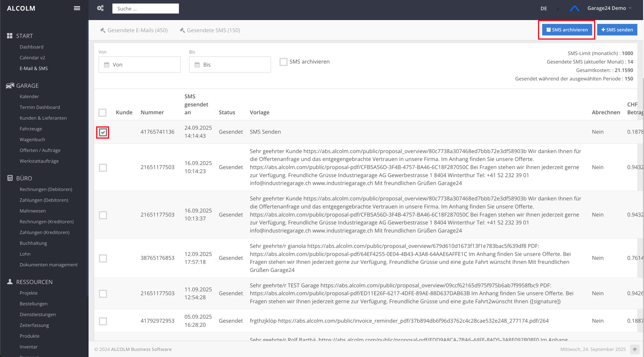Click the blue ALCOLM logo icon
Viewport: 644px width, 357px height.
(x=574, y=8)
